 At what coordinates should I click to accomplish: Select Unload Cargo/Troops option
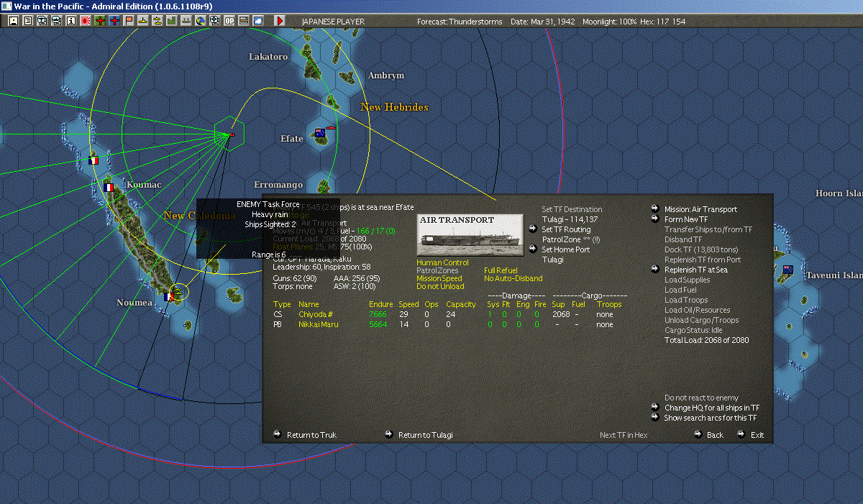tap(701, 320)
